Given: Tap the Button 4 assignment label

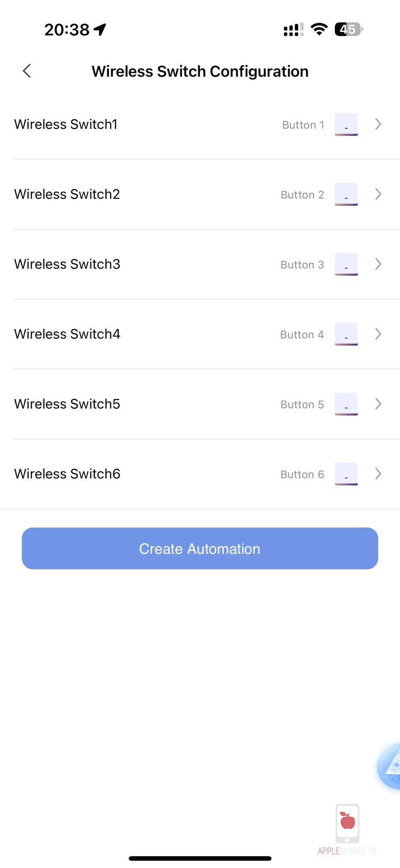Looking at the screenshot, I should pyautogui.click(x=302, y=335).
